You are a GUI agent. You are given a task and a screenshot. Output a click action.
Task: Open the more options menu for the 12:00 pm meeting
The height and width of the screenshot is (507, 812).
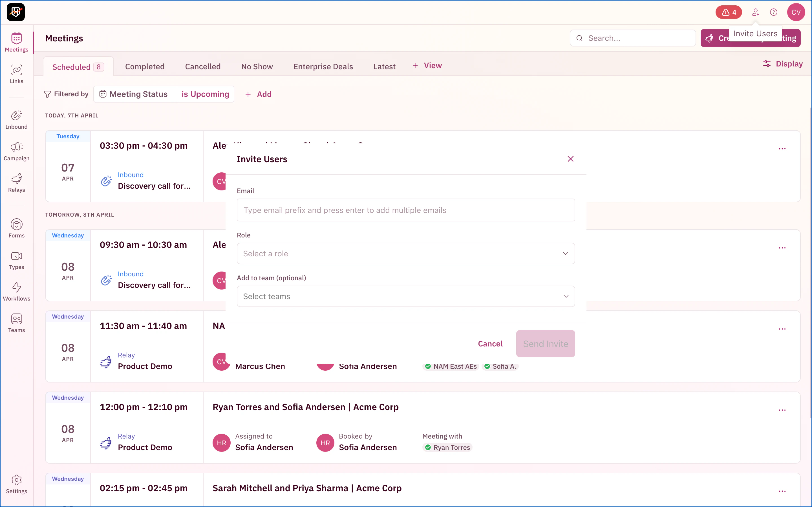click(782, 410)
